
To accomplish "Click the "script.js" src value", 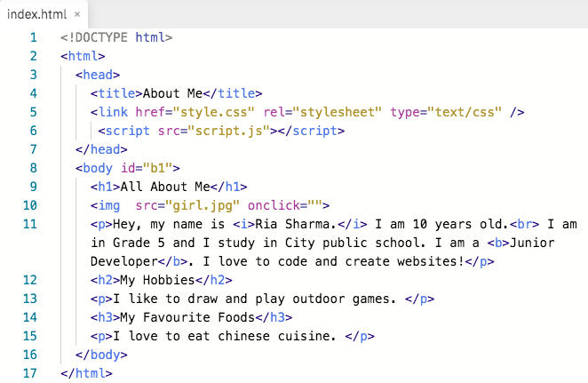I will pos(229,131).
